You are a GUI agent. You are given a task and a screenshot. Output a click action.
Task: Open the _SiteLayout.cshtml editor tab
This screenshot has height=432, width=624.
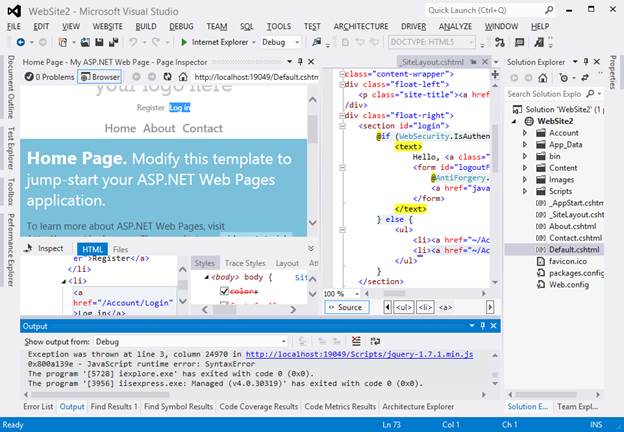pyautogui.click(x=432, y=62)
